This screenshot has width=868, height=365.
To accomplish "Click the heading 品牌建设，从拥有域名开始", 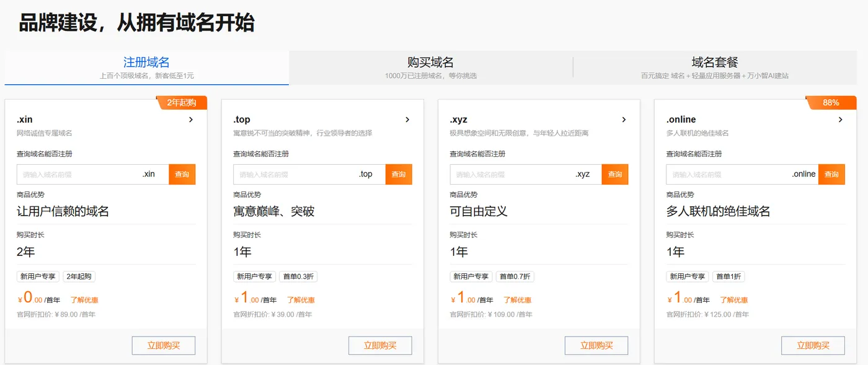I will pyautogui.click(x=137, y=22).
